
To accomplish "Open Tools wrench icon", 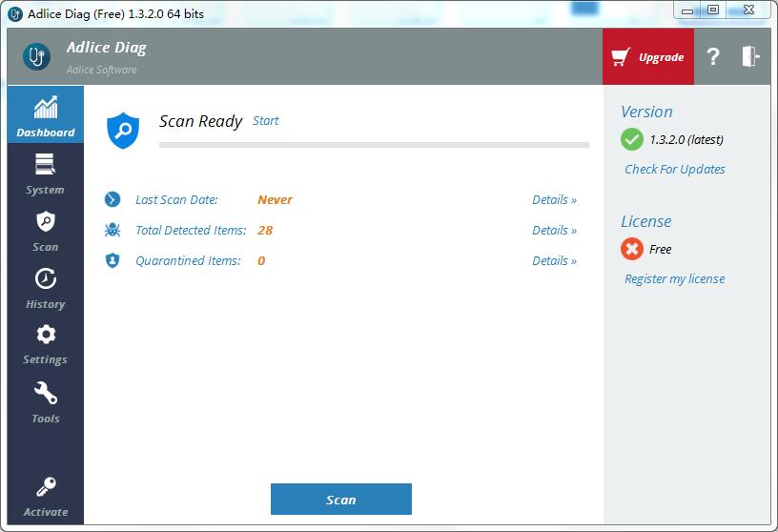I will point(46,393).
